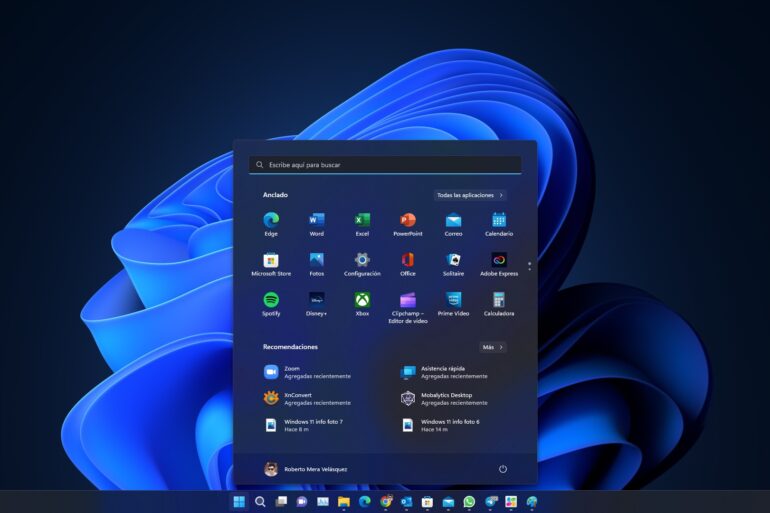The width and height of the screenshot is (770, 513).
Task: Open Microsoft Store from pinned apps
Action: point(271,264)
